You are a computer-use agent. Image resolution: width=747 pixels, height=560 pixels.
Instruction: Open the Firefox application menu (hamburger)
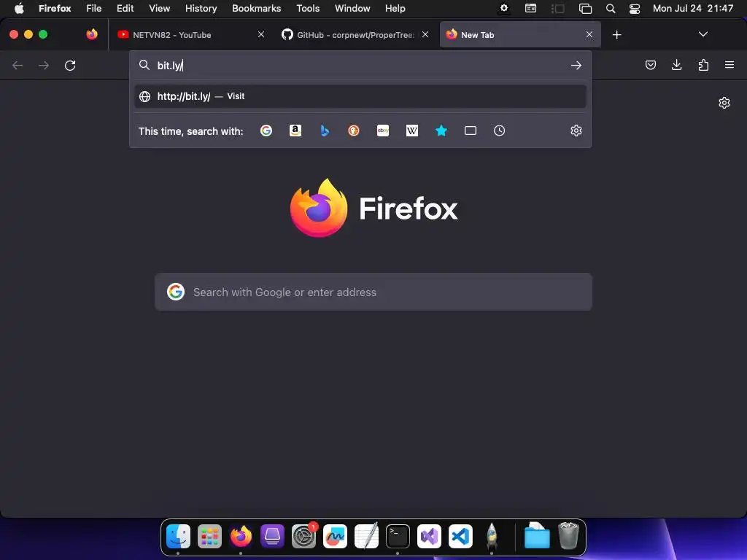click(729, 65)
